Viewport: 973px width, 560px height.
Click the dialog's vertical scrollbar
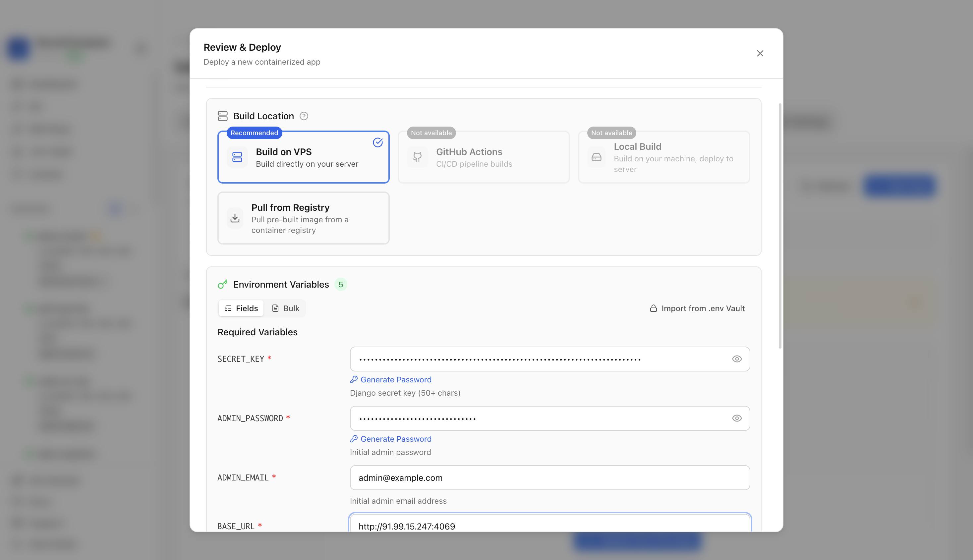780,226
